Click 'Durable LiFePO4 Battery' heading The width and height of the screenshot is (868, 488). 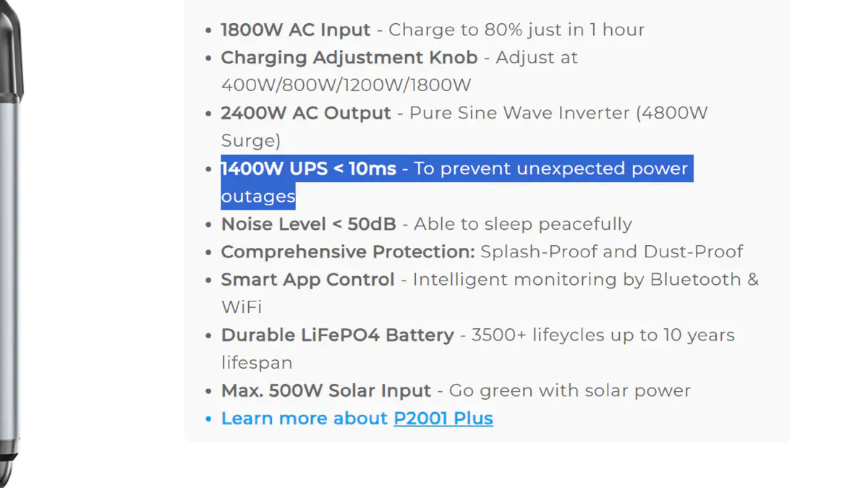coord(338,335)
